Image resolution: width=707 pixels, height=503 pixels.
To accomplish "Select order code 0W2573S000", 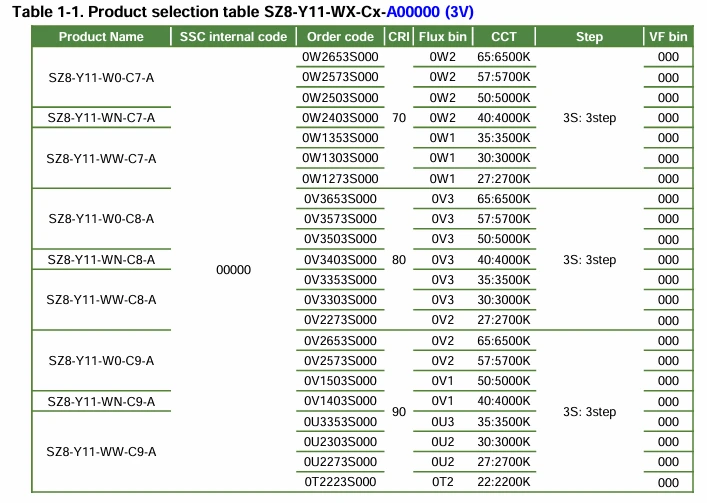I will coord(340,77).
